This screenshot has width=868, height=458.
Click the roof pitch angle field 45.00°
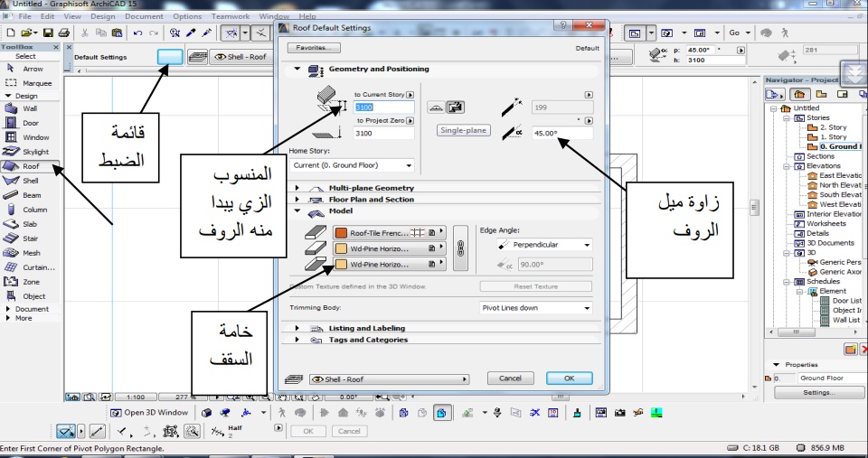pyautogui.click(x=561, y=133)
